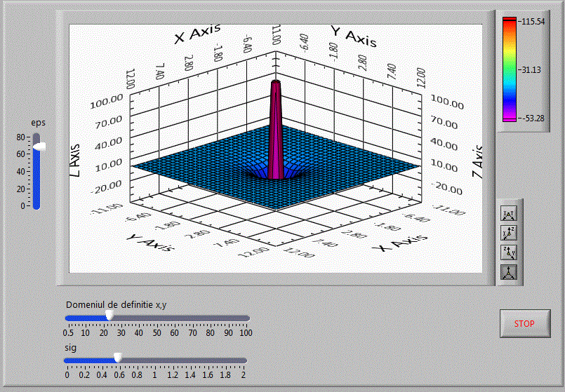This screenshot has width=565, height=392.
Task: Switch to the YZ plane view icon
Action: point(507,234)
